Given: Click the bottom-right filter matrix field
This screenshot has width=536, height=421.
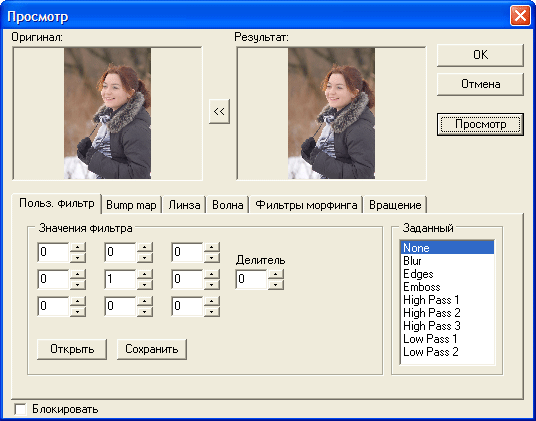Looking at the screenshot, I should click(187, 306).
